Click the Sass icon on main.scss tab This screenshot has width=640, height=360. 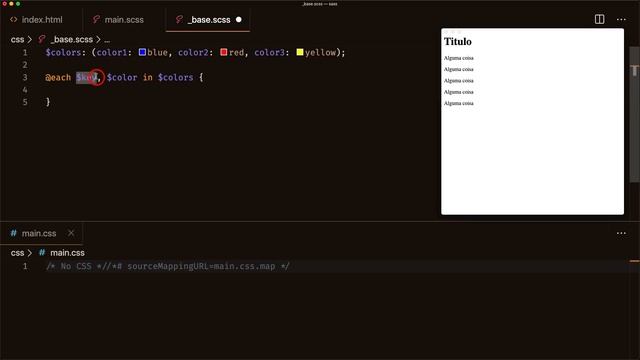point(96,20)
